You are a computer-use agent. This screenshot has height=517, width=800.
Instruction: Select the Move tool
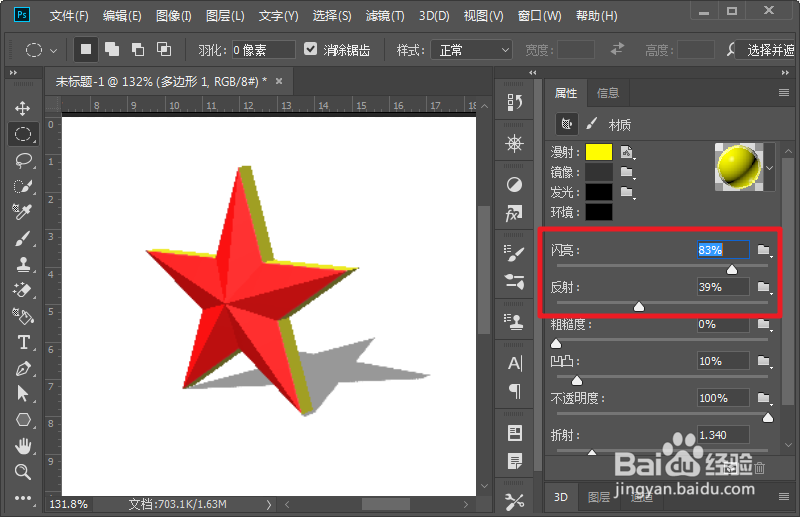(x=22, y=108)
